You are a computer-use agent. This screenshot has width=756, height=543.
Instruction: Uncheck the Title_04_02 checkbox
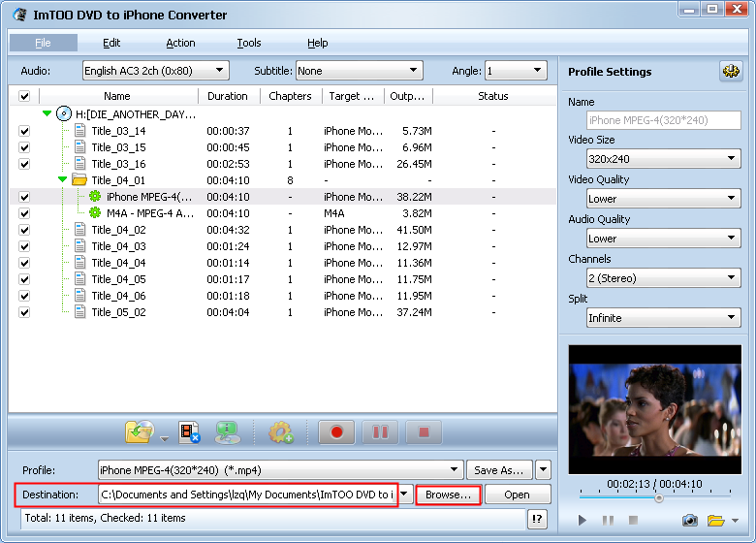point(24,230)
